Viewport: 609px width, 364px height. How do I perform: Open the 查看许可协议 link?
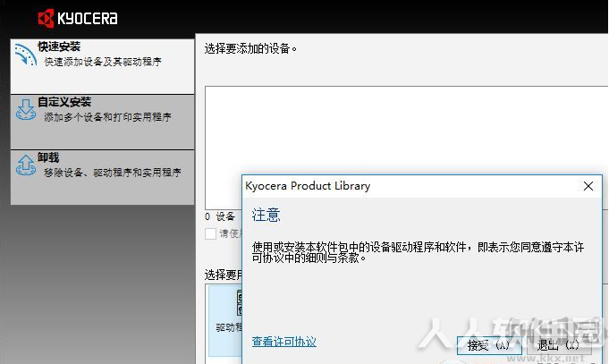pos(283,342)
